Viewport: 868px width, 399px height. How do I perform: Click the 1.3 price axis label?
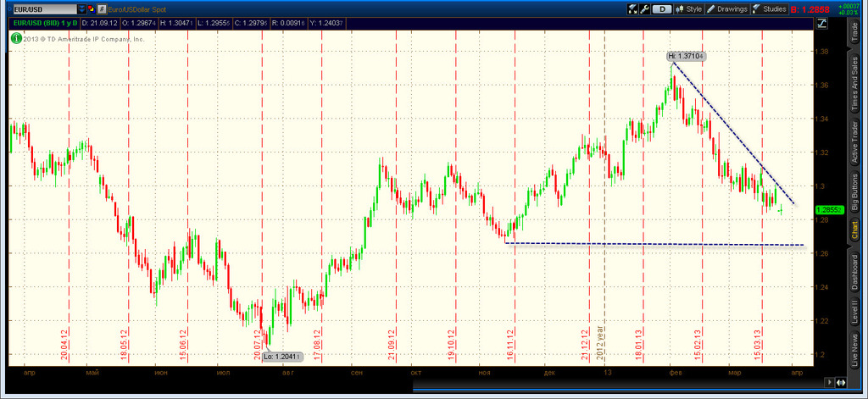point(818,186)
